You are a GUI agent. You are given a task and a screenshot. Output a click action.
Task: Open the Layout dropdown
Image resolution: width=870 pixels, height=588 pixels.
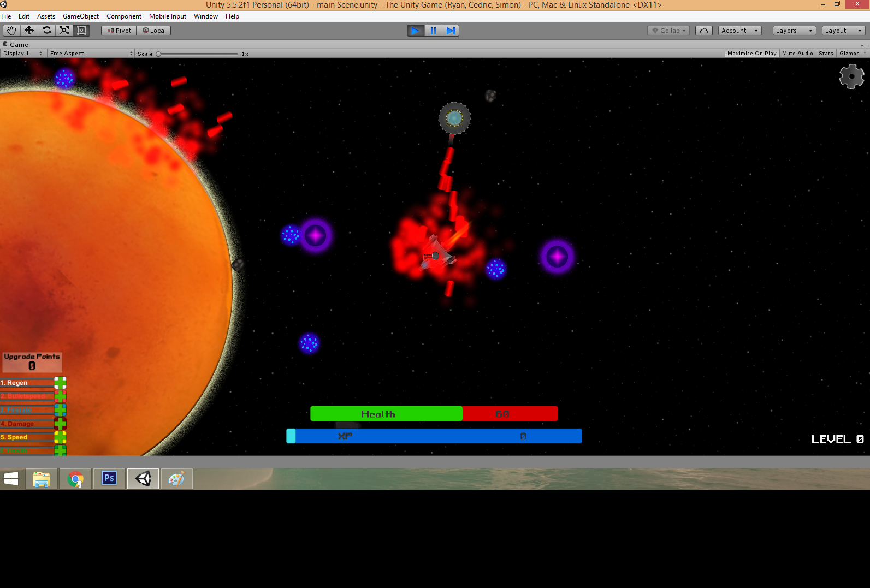(x=843, y=31)
